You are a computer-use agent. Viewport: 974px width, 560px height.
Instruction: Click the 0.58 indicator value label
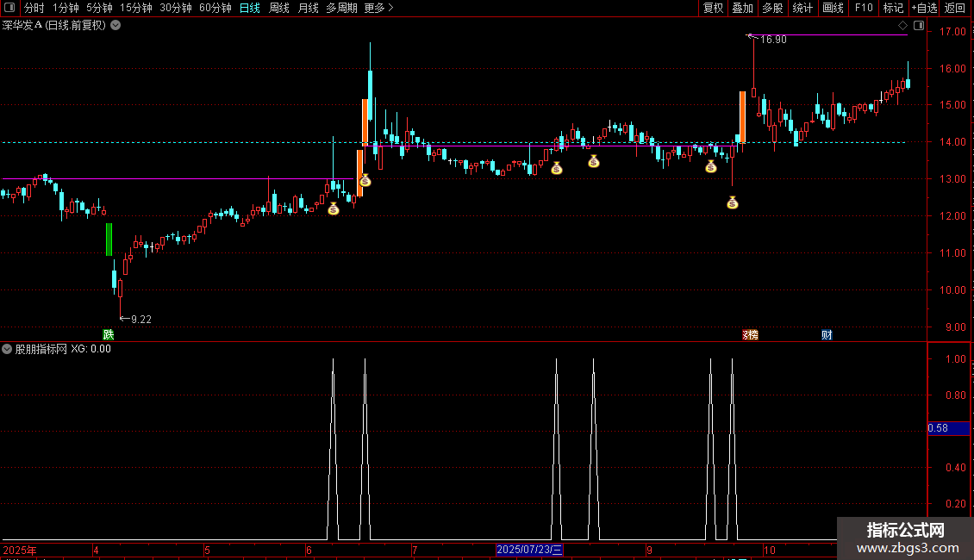pyautogui.click(x=948, y=428)
